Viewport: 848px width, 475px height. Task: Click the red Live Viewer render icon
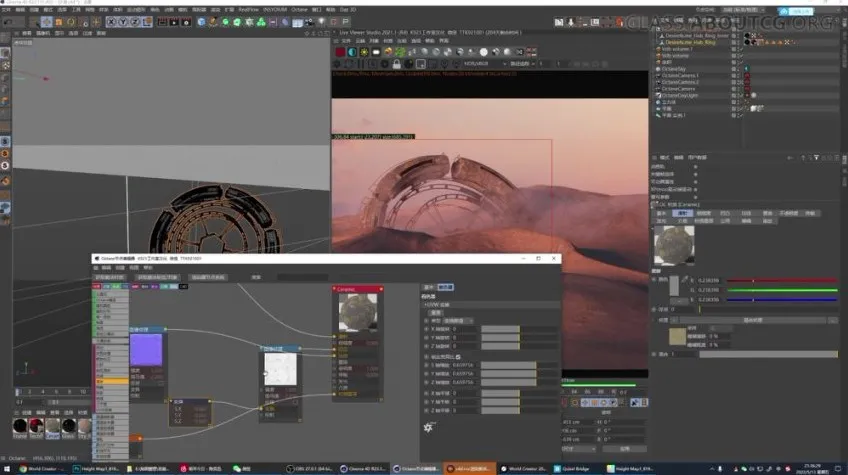coord(340,52)
